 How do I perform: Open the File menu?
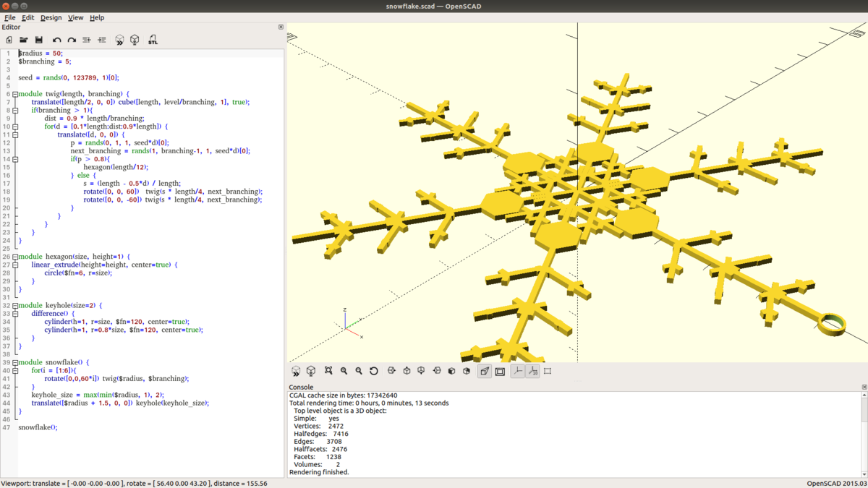9,17
